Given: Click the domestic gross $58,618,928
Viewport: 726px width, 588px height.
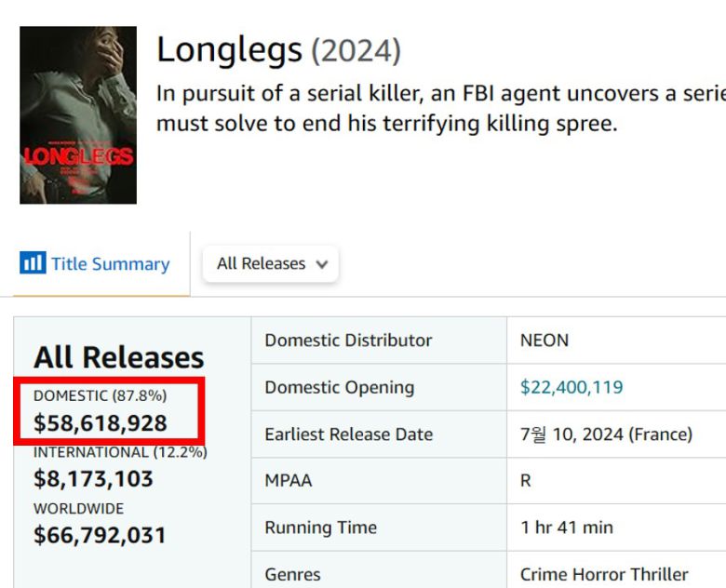Looking at the screenshot, I should coord(101,423).
